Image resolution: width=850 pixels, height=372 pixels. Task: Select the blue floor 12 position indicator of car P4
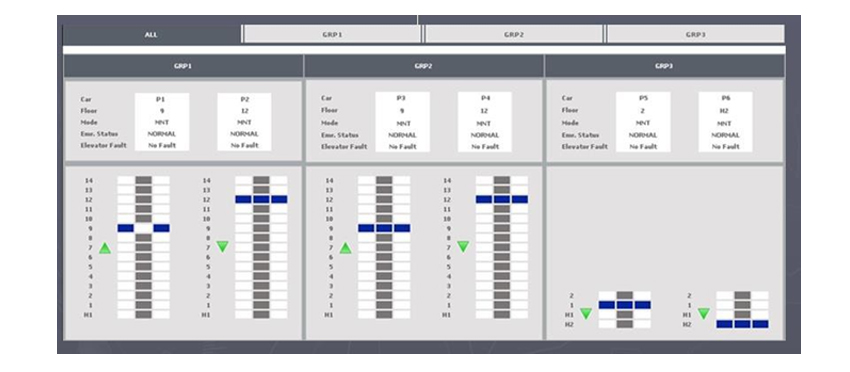tap(502, 200)
